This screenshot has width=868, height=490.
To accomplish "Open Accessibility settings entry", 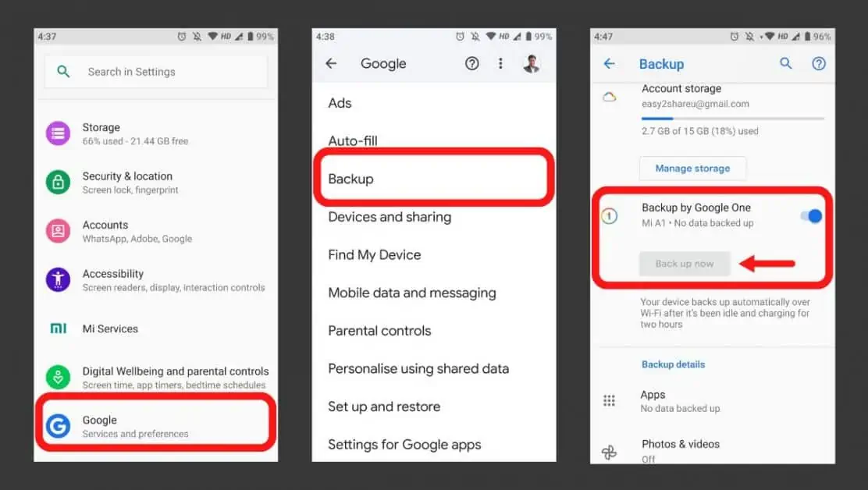I will click(x=156, y=280).
